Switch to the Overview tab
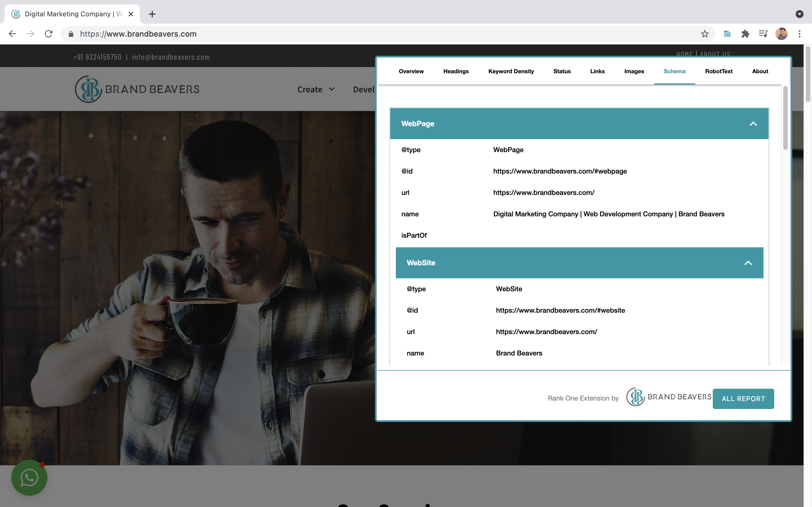 411,71
